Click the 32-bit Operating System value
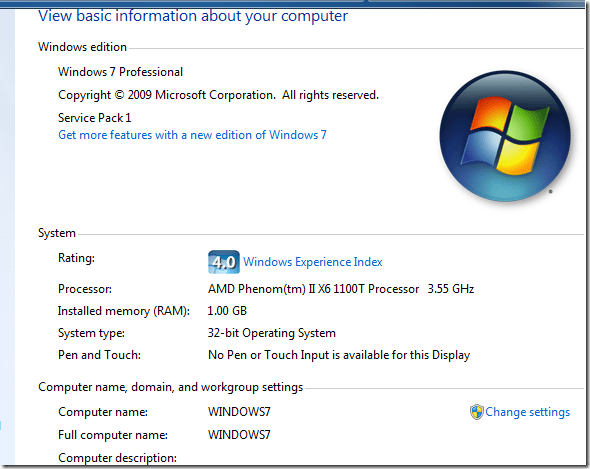Viewport: 590px width, 469px height. click(272, 333)
